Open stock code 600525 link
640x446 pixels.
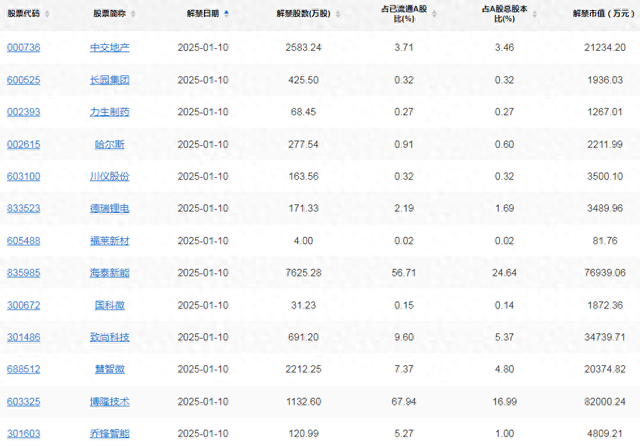(x=24, y=80)
